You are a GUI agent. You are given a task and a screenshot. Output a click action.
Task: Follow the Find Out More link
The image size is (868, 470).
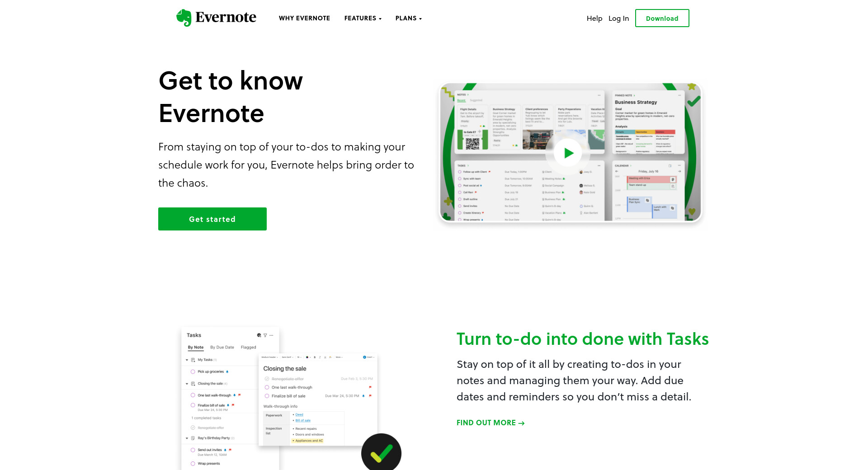coord(491,423)
